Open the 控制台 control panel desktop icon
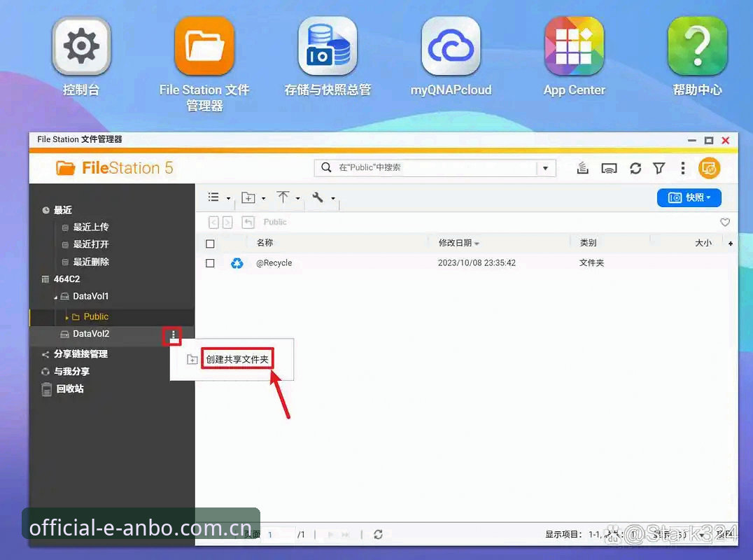Image resolution: width=753 pixels, height=560 pixels. 81,46
